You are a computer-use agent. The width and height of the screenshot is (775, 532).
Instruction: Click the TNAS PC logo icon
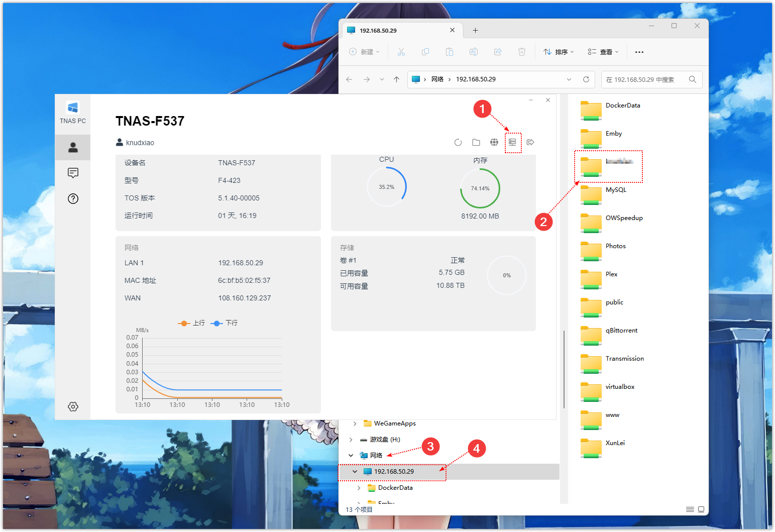click(73, 107)
